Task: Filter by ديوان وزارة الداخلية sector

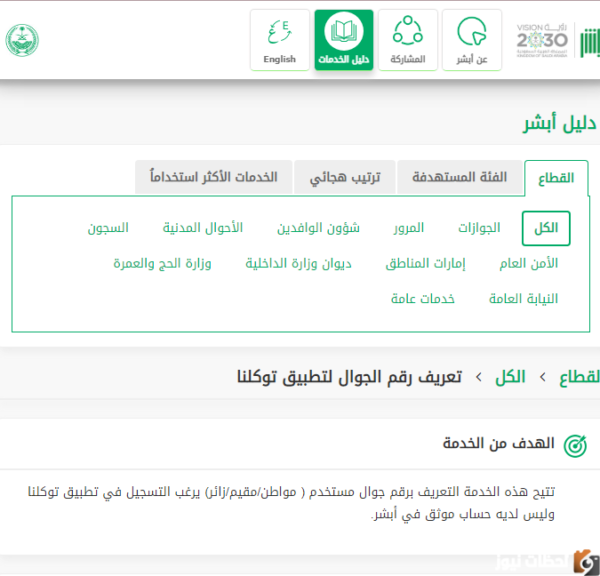Action: pos(298,264)
